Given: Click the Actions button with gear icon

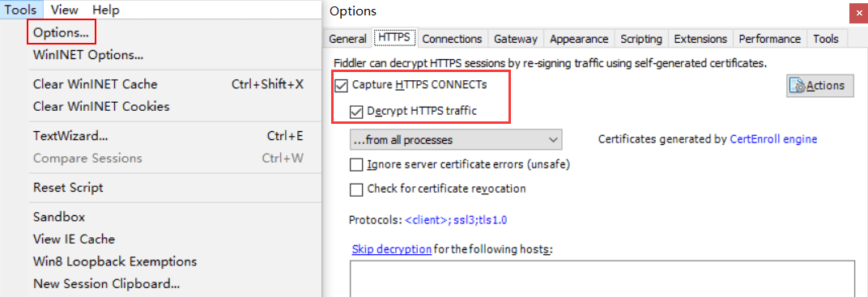Looking at the screenshot, I should coord(820,86).
